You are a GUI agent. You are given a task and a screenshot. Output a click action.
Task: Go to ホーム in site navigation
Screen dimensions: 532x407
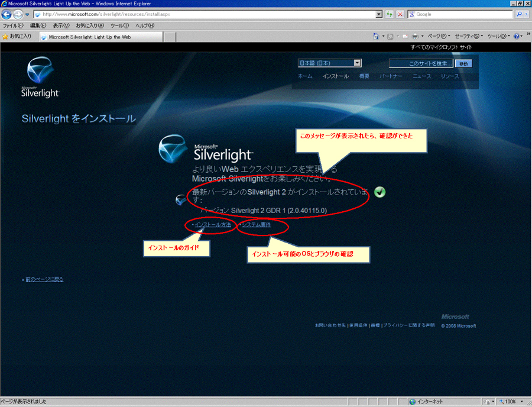point(305,76)
